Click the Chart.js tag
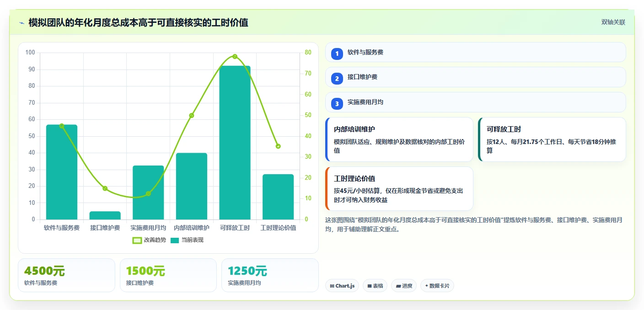This screenshot has height=310, width=644. (342, 286)
